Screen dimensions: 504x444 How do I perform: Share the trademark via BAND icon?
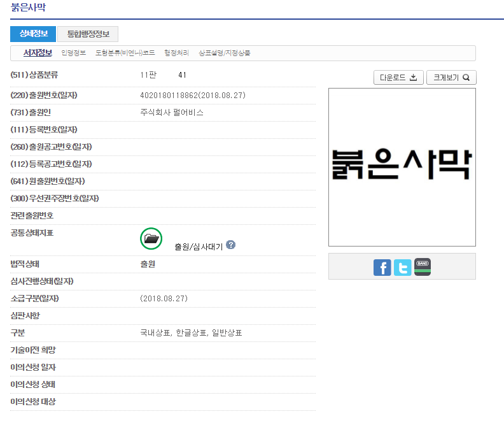[423, 267]
